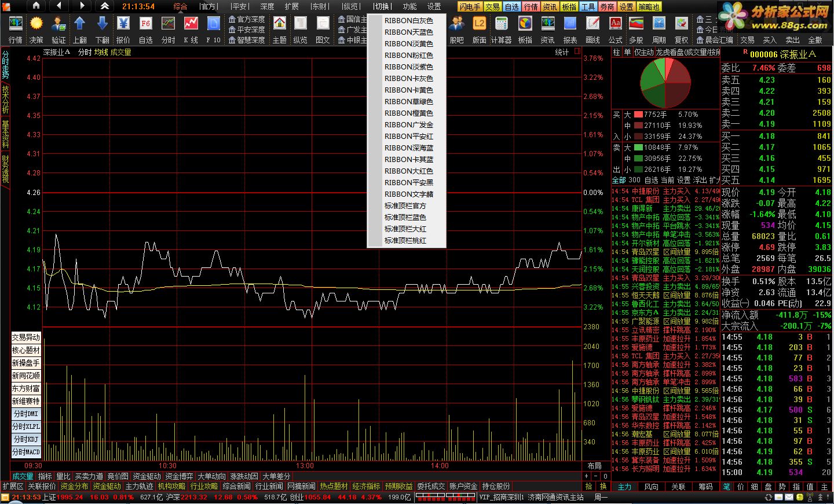Open the 综合 ribbon tab
Screen dimensions: 834x504
[x=180, y=6]
